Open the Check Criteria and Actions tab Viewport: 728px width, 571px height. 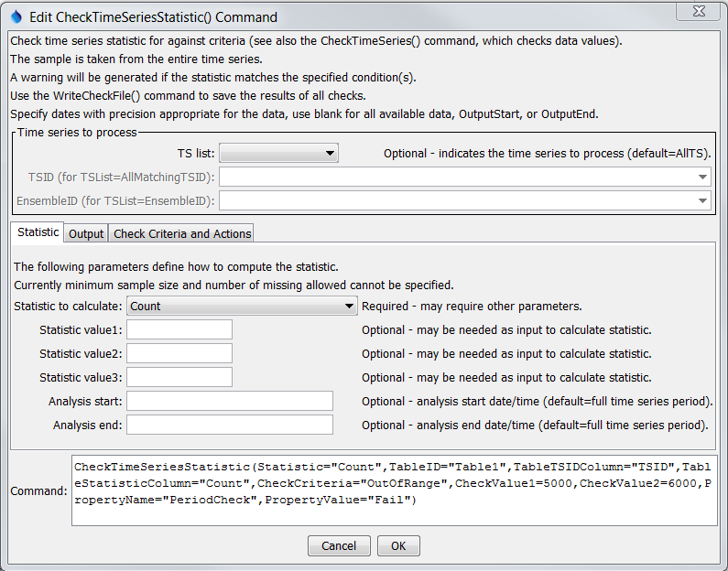[x=182, y=233]
